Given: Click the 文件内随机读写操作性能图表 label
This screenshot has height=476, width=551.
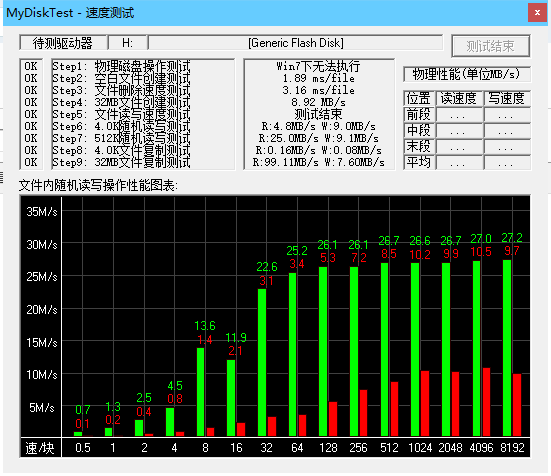Looking at the screenshot, I should 98,185.
